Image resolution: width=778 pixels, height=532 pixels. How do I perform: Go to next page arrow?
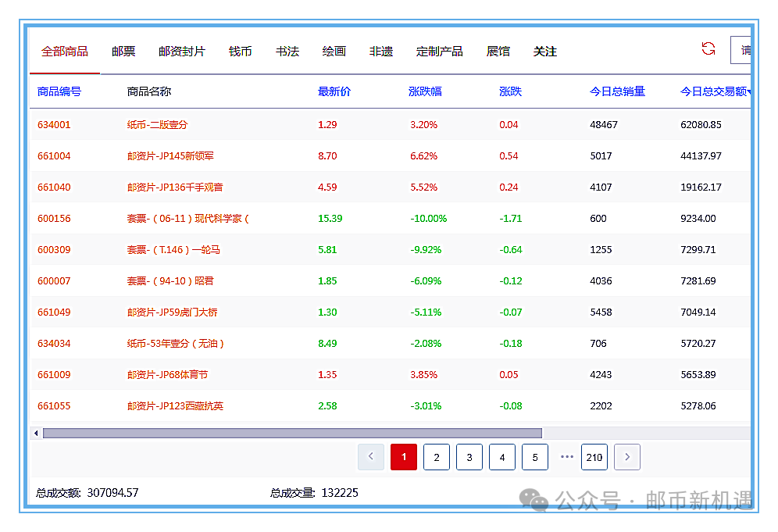627,457
